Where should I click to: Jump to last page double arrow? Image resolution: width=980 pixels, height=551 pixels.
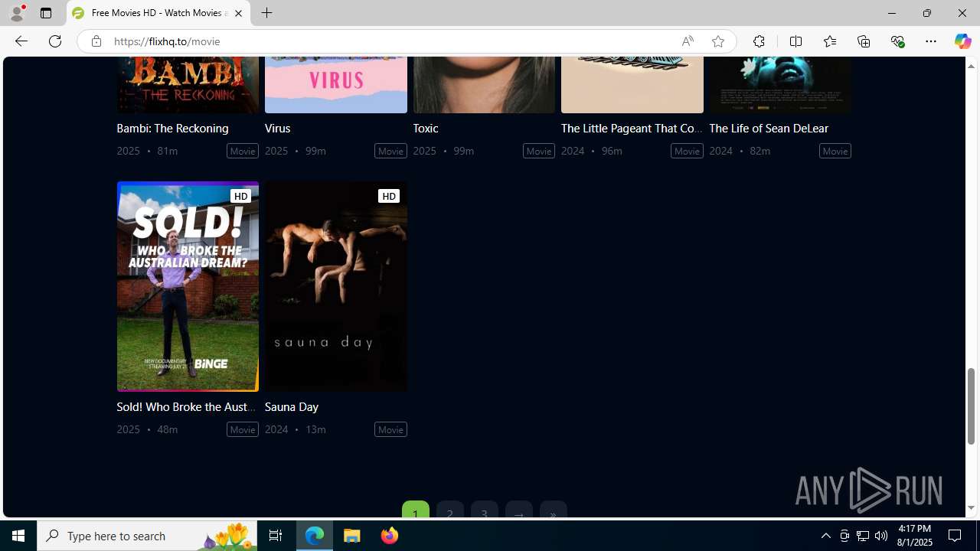[x=554, y=511]
